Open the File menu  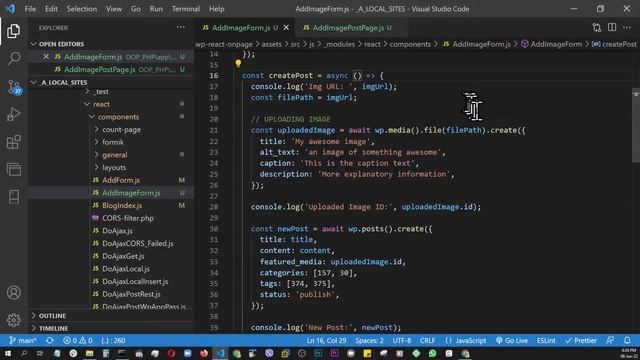pyautogui.click(x=30, y=9)
